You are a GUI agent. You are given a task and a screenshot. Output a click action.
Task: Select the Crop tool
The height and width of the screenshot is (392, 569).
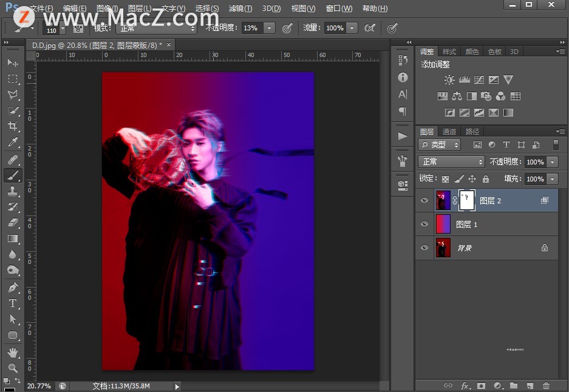(x=13, y=126)
